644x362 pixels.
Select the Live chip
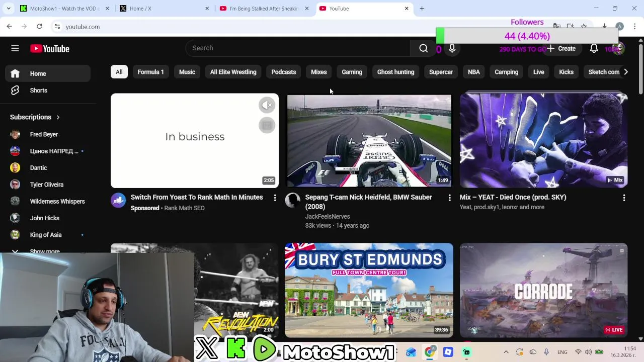point(539,72)
